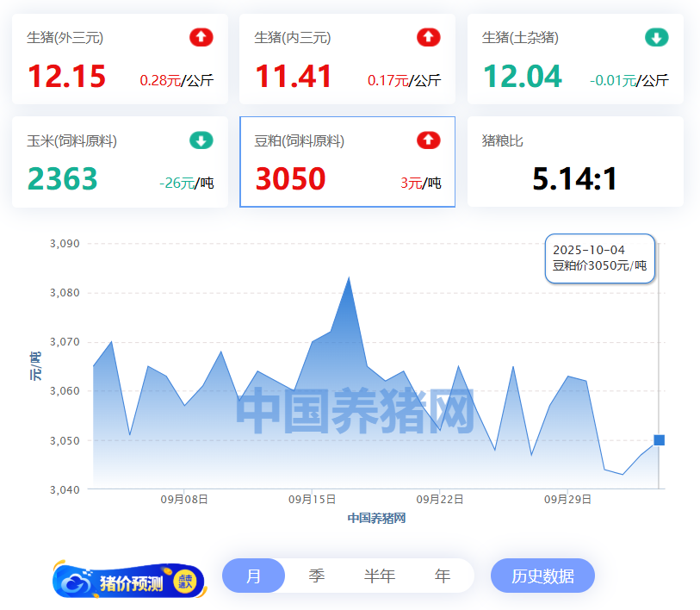Click the 中国养猪网 label below chart axis
700x610 pixels.
tap(376, 518)
